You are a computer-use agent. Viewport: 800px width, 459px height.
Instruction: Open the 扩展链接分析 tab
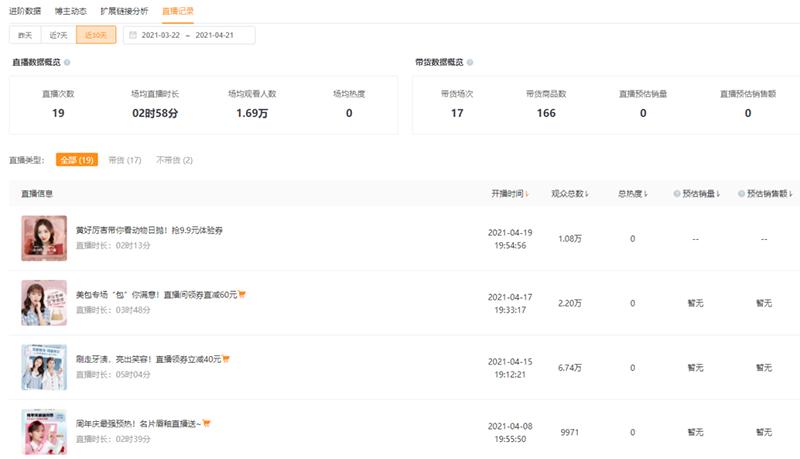pos(126,11)
